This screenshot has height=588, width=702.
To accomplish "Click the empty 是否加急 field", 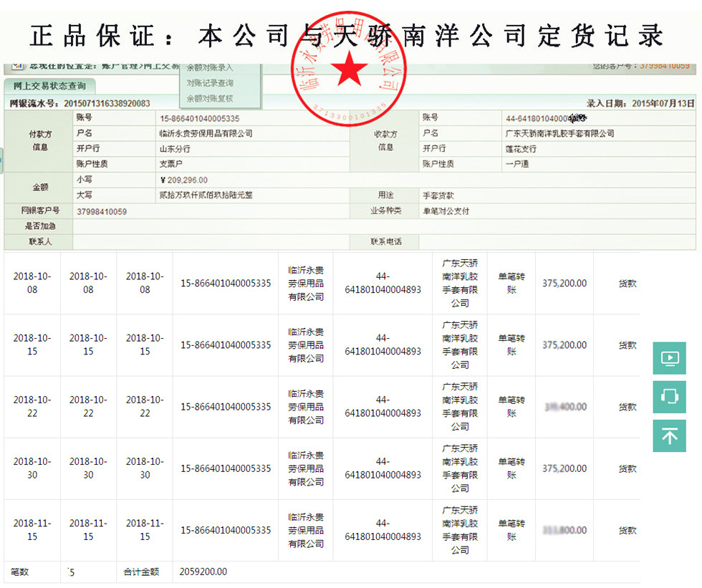I will tap(384, 226).
